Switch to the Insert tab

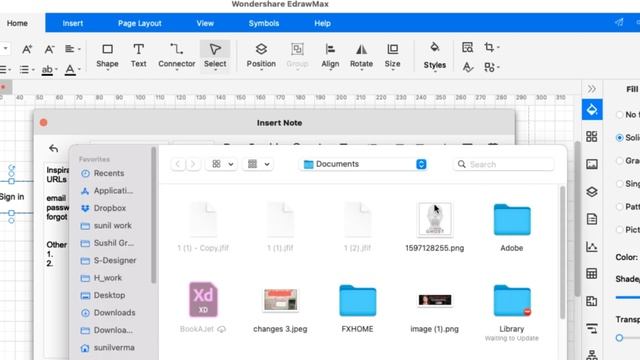(73, 23)
